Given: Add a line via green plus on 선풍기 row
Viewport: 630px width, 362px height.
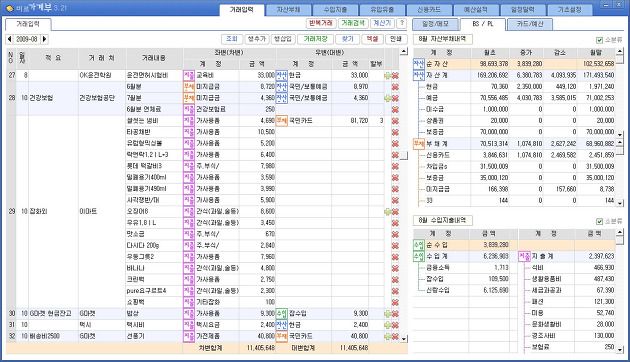Looking at the screenshot, I should point(388,336).
